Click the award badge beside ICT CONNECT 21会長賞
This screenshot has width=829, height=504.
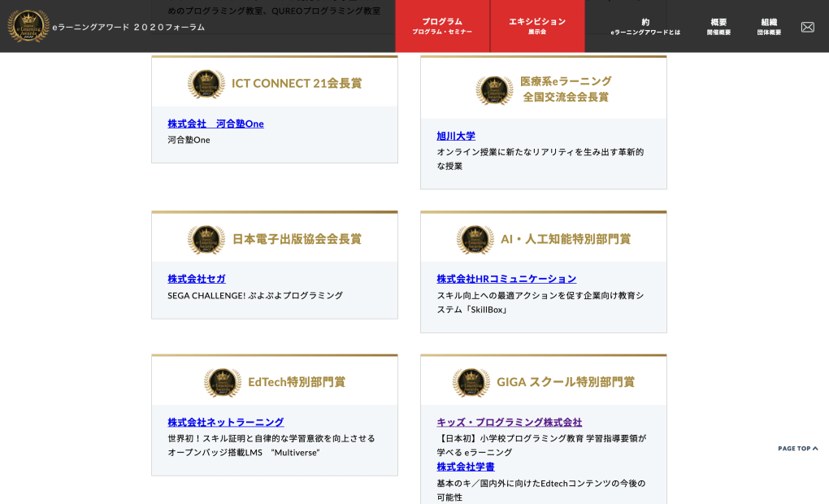coord(206,84)
